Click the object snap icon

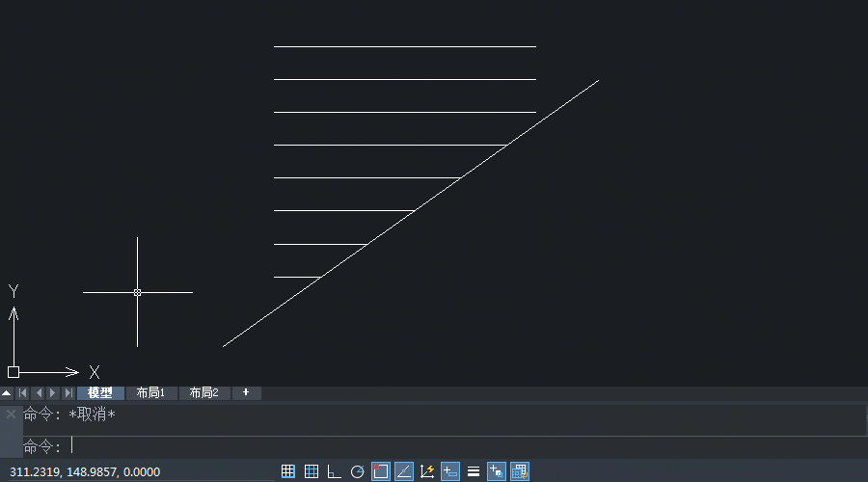point(381,471)
